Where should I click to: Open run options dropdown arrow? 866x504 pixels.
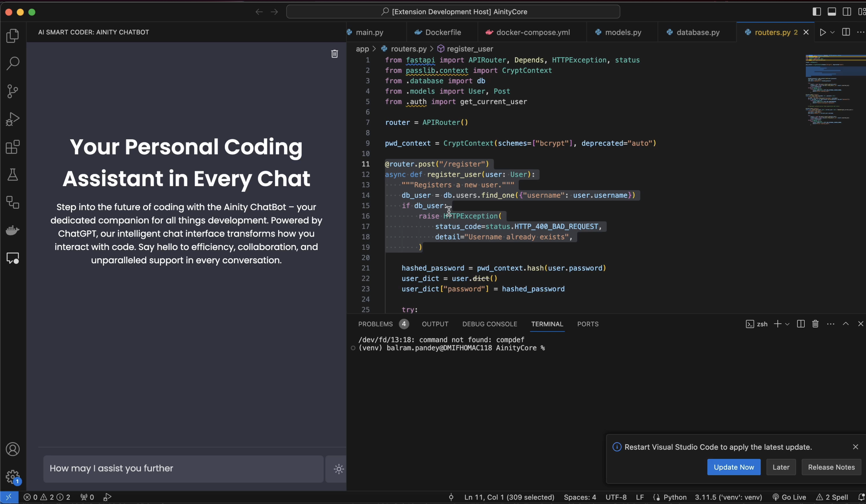click(x=832, y=32)
